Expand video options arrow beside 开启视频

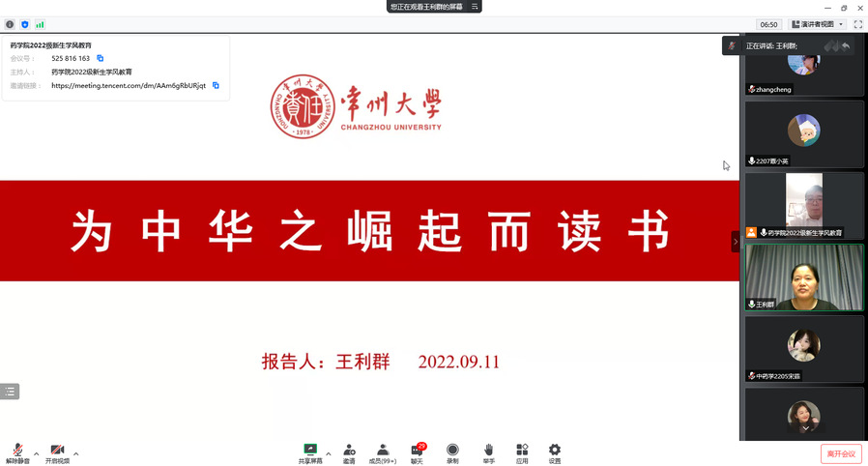pos(76,453)
